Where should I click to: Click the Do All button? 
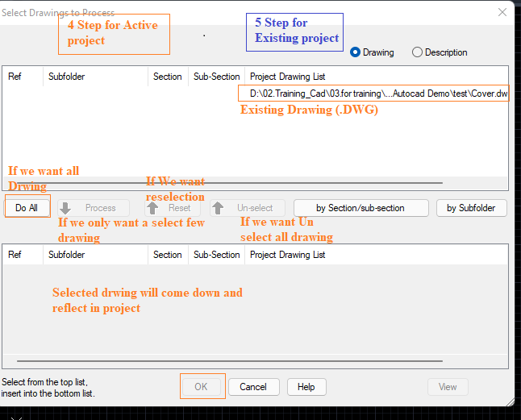(27, 208)
